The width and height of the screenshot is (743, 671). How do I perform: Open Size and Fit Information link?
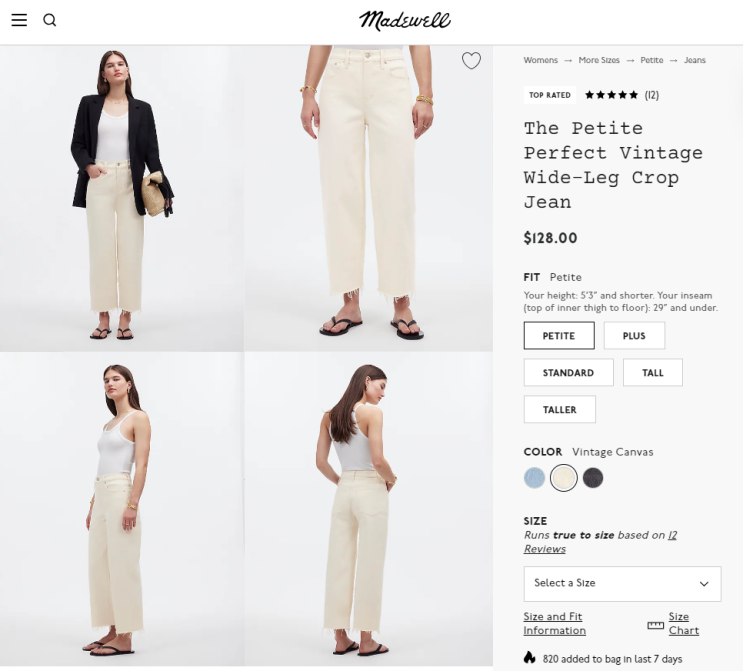(554, 623)
